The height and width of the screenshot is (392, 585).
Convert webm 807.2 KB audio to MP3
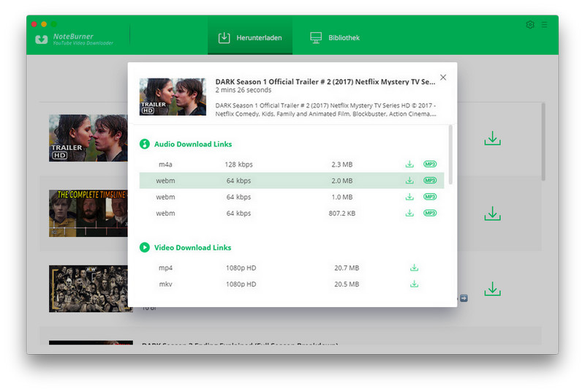pyautogui.click(x=430, y=213)
